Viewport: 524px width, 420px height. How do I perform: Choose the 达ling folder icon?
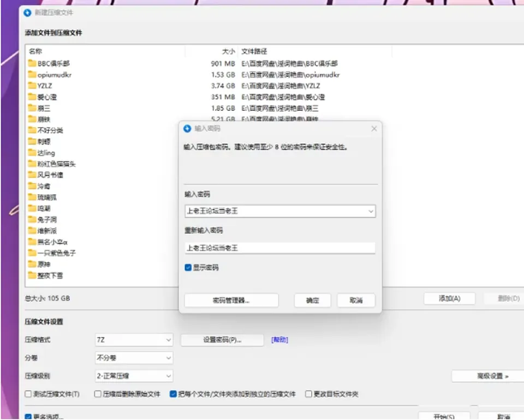click(x=32, y=153)
